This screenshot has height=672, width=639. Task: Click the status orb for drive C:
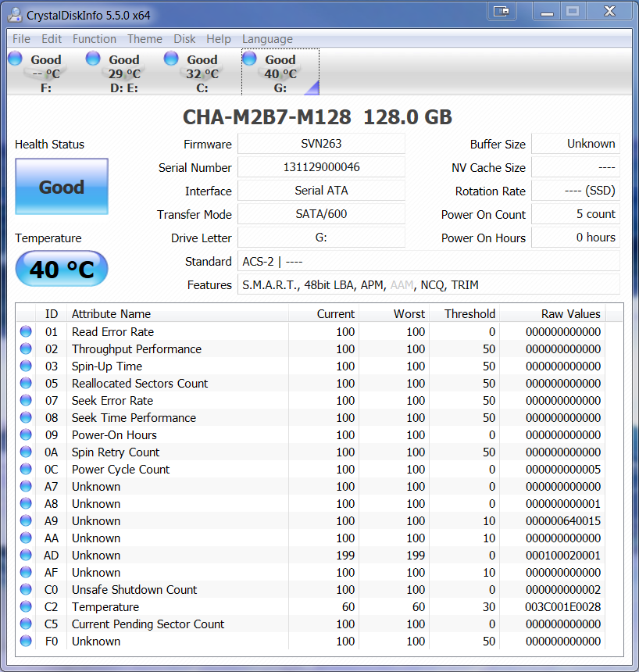[171, 59]
